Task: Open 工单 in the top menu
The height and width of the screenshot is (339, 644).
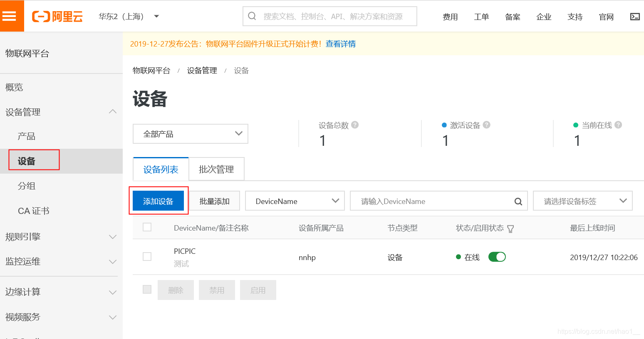Action: tap(481, 17)
